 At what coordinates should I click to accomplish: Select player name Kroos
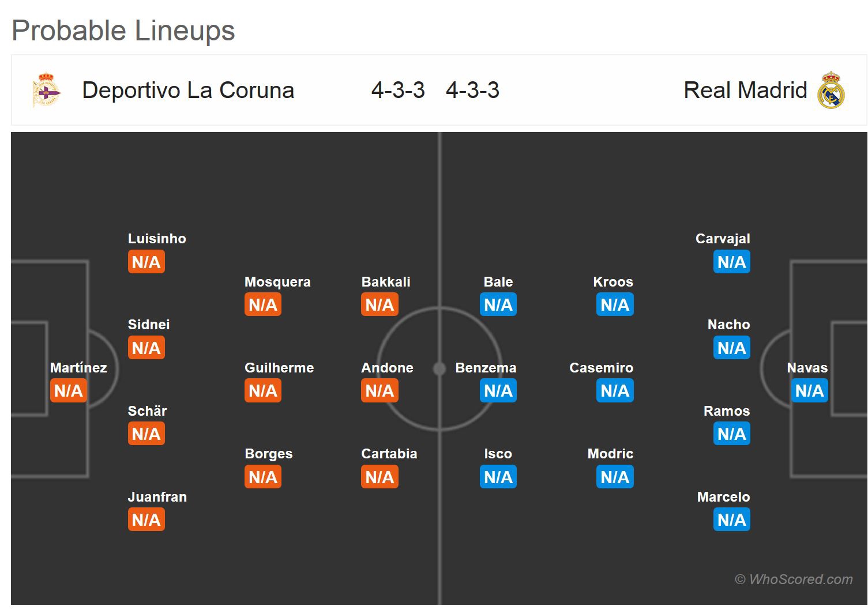point(613,282)
